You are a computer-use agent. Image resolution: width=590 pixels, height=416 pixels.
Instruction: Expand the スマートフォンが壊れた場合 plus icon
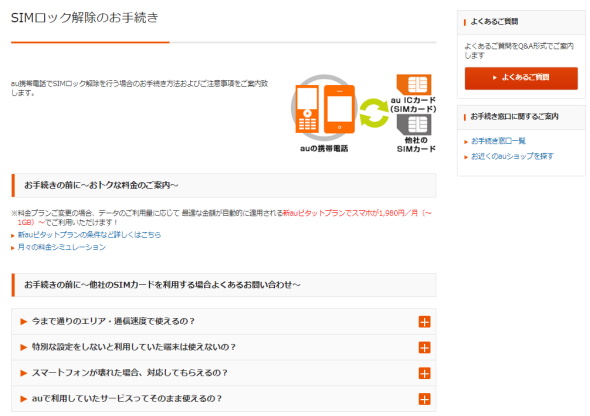click(424, 373)
